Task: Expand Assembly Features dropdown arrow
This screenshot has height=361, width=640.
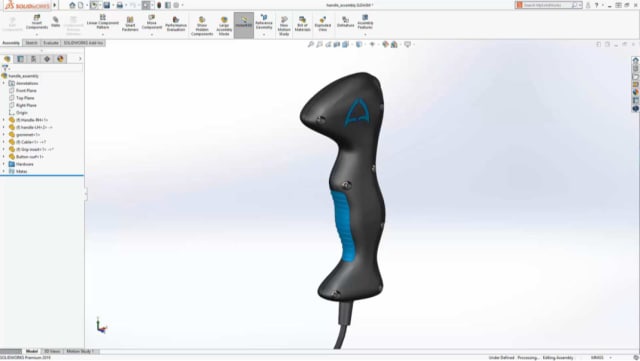Action: click(365, 35)
